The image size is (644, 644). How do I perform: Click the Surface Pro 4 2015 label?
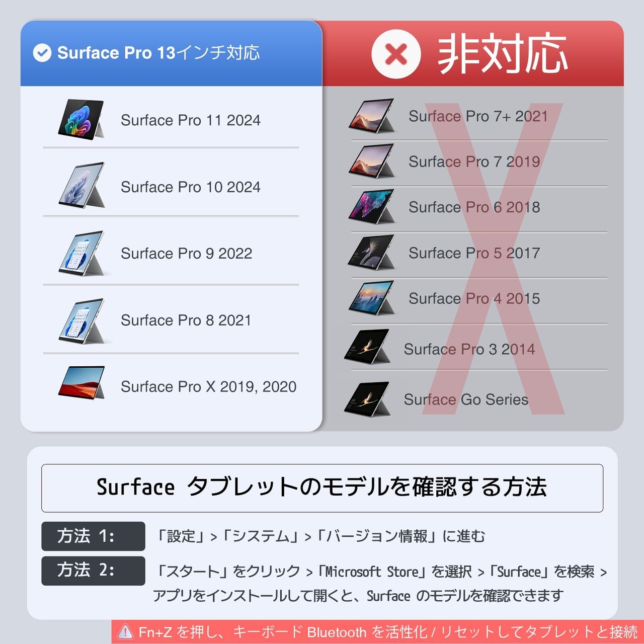(x=474, y=298)
